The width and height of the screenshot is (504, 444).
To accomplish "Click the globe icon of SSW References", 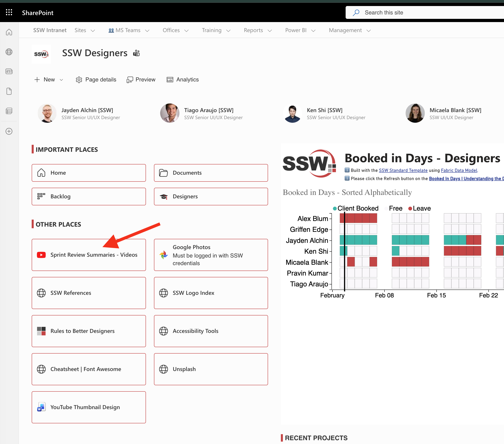I will [41, 293].
